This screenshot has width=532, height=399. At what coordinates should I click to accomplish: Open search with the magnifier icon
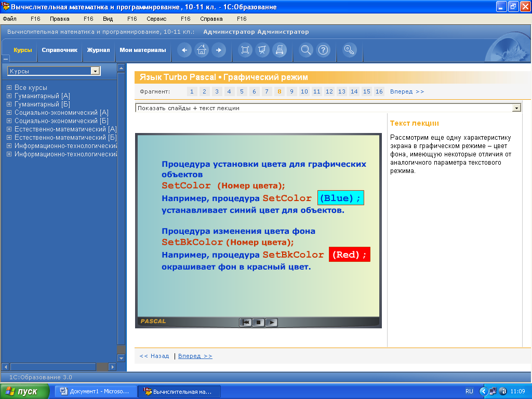[305, 50]
